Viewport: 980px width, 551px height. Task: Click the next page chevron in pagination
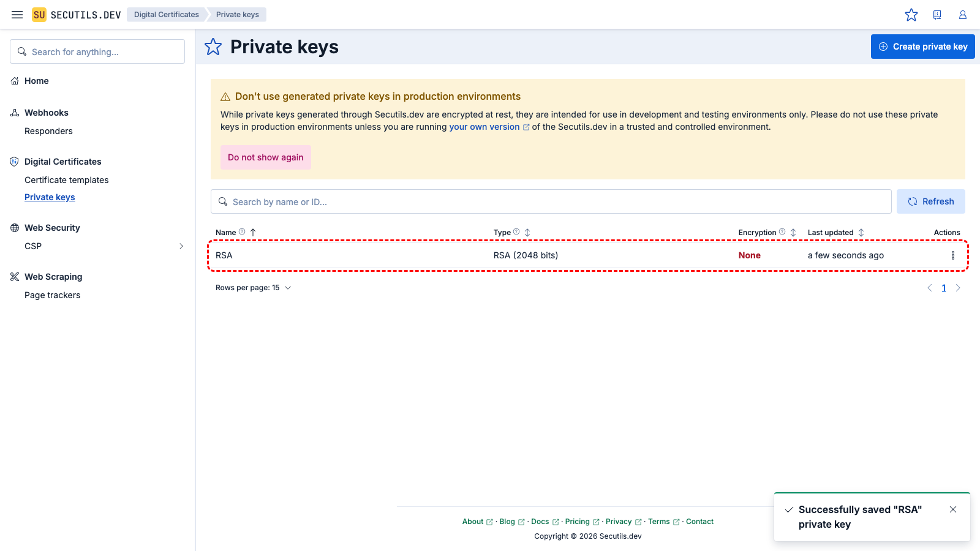click(958, 287)
